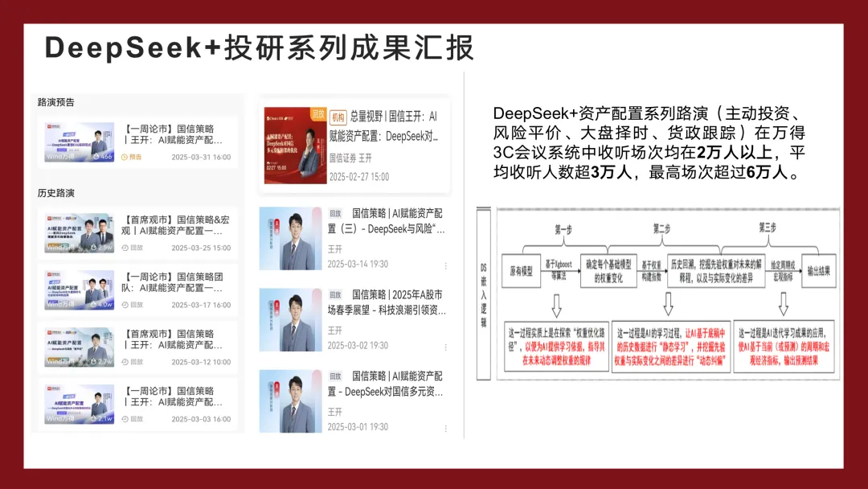Open the thumbnail of the 2025-03-31 preview roadshow
The width and height of the screenshot is (868, 489).
(x=80, y=142)
